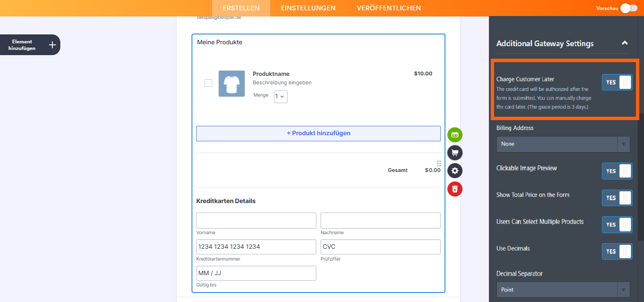Click the plus icon on Element hinzufügen
This screenshot has width=644, height=302.
click(x=52, y=45)
